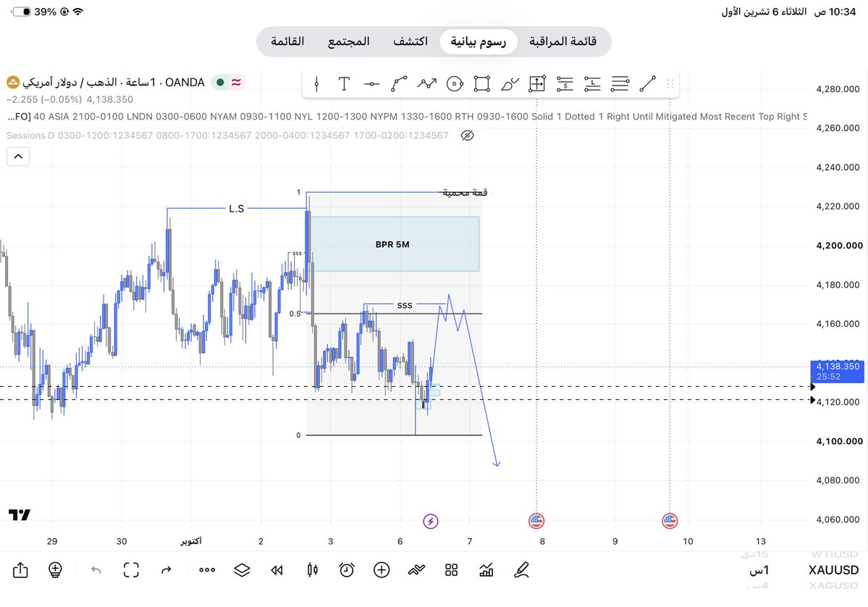Select the diagonal trend line tool
868x607 pixels.
click(648, 83)
